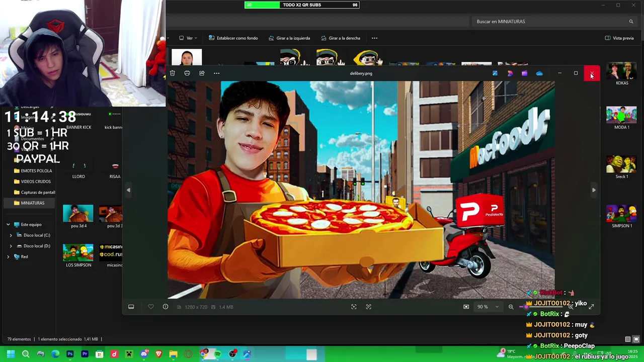The height and width of the screenshot is (362, 644).
Task: Open Brave browser from taskbar
Action: [158, 354]
